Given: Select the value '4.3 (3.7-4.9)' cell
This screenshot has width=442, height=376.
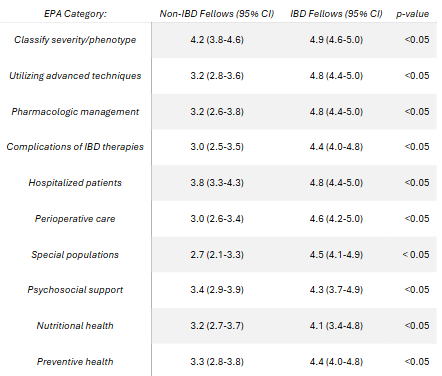Looking at the screenshot, I should (336, 290).
